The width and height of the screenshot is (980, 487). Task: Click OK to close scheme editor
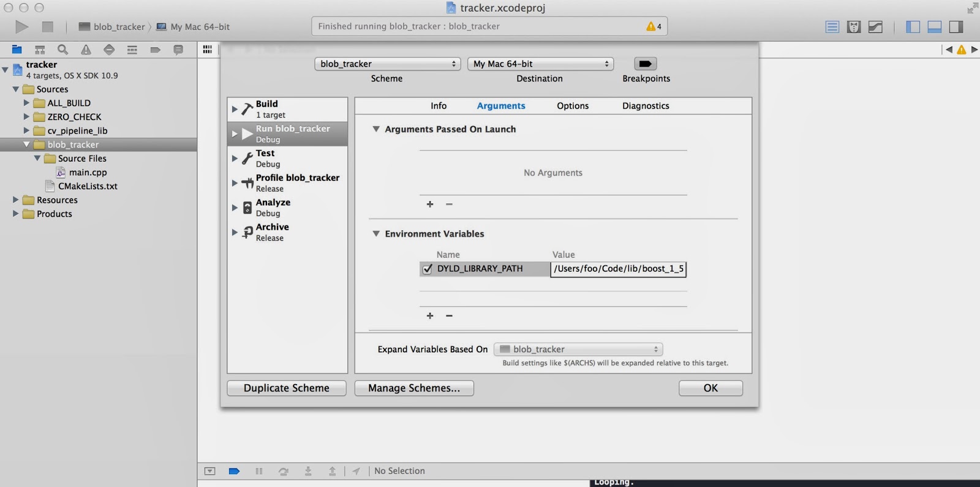[x=710, y=388]
